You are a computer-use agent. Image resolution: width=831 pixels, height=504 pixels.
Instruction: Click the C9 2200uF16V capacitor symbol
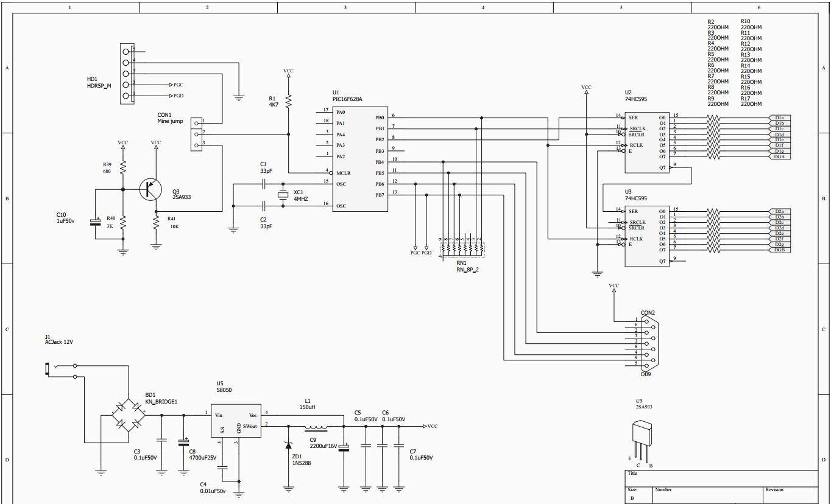pyautogui.click(x=344, y=447)
